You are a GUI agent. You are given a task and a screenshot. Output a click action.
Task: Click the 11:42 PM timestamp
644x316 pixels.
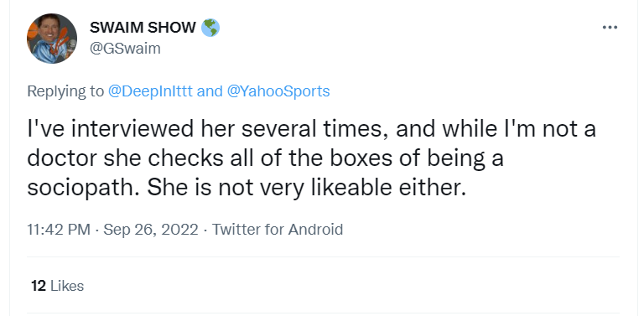click(x=59, y=230)
